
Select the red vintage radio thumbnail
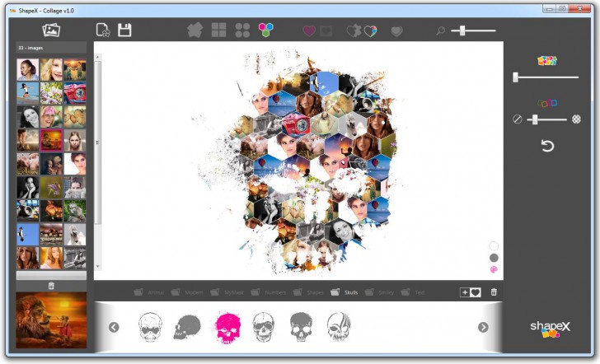[x=75, y=93]
